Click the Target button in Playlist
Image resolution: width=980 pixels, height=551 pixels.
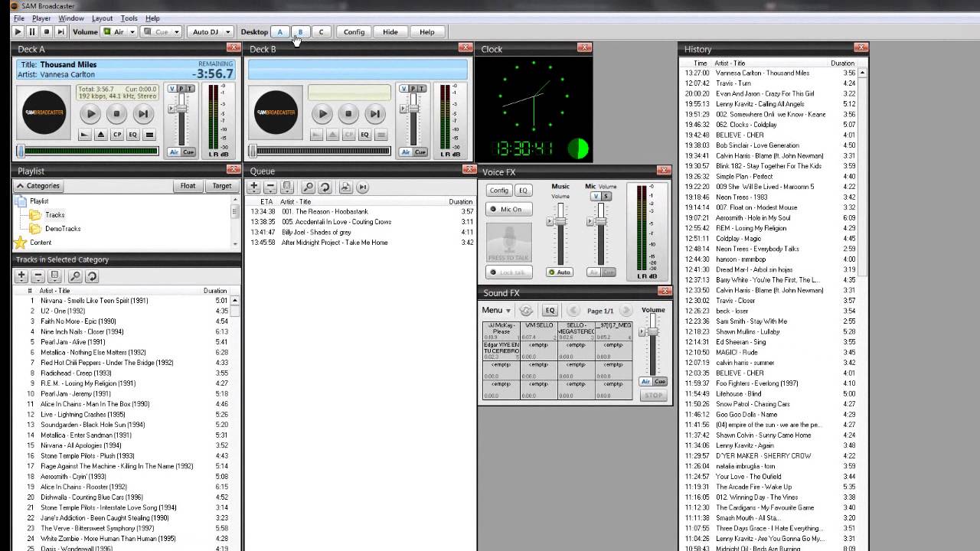pyautogui.click(x=222, y=186)
